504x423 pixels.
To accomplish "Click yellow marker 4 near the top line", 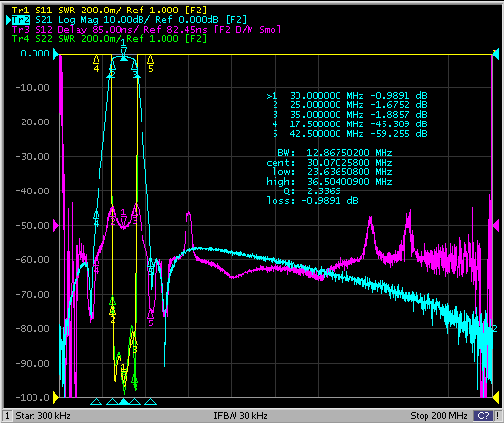I will [x=96, y=63].
